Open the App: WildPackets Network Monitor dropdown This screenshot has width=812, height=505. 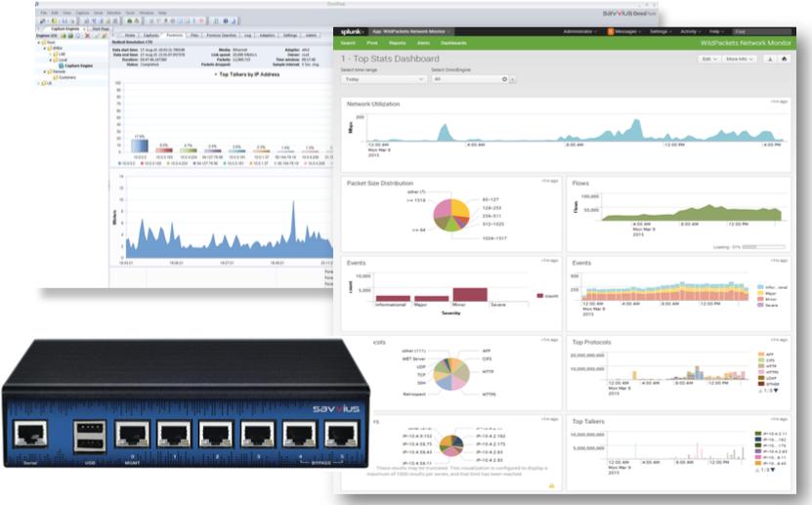(x=411, y=31)
